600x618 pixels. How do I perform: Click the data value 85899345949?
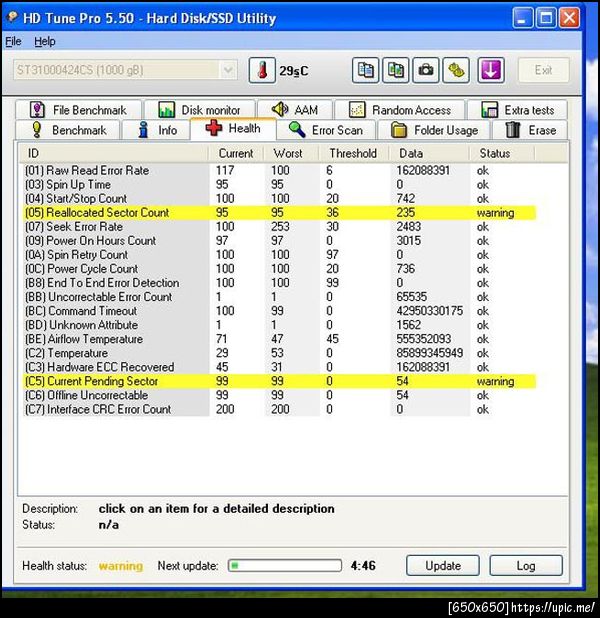click(429, 353)
